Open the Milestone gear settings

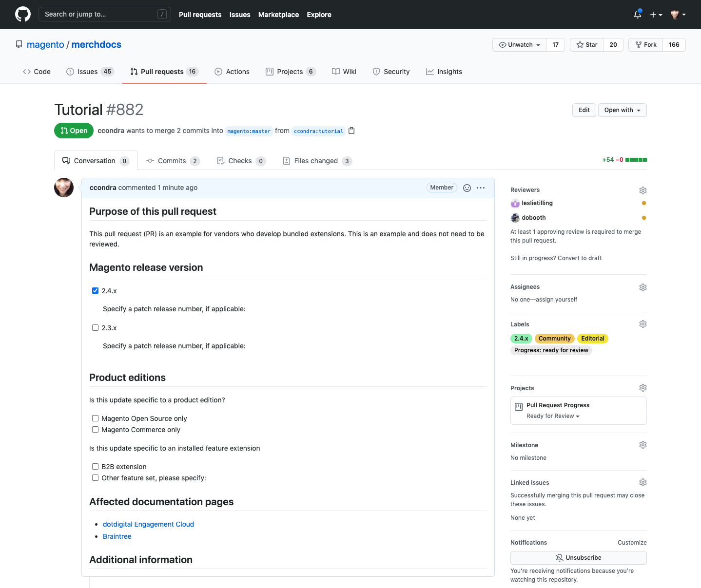click(643, 445)
